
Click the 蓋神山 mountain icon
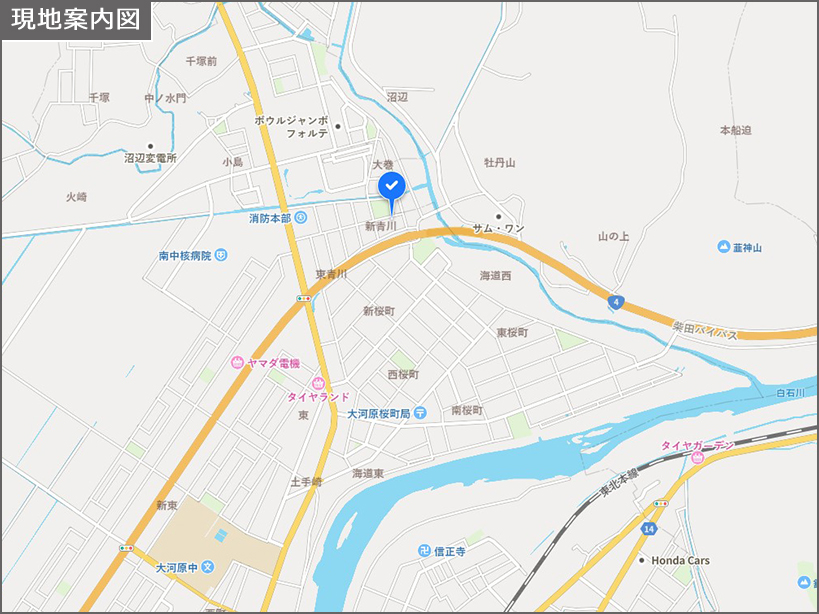pyautogui.click(x=723, y=246)
